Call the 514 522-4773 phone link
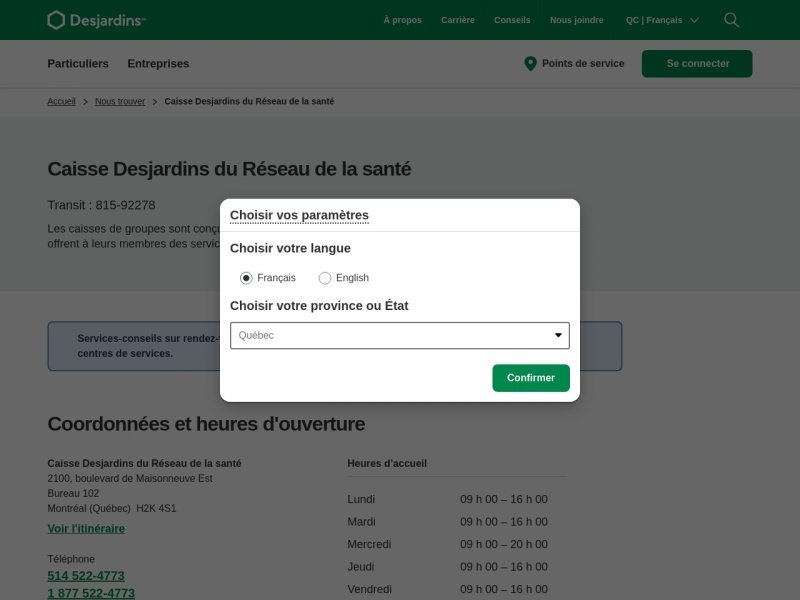 pyautogui.click(x=86, y=576)
